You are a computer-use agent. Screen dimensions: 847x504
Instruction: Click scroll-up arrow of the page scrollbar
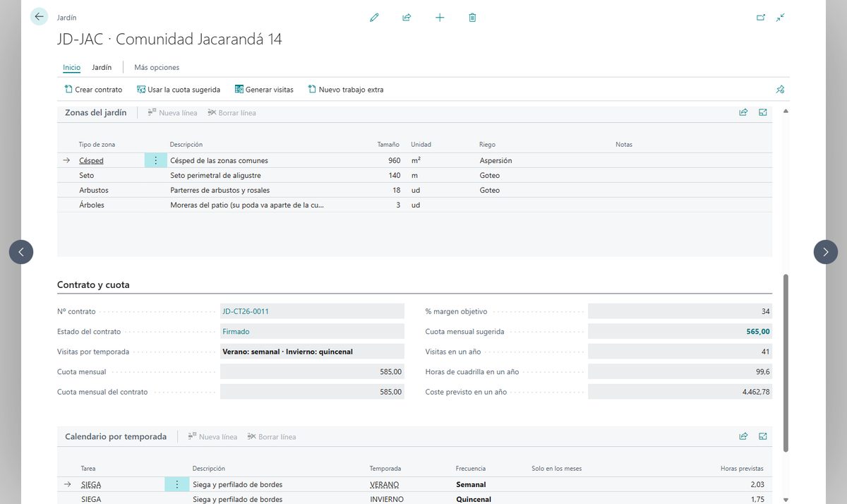point(786,111)
